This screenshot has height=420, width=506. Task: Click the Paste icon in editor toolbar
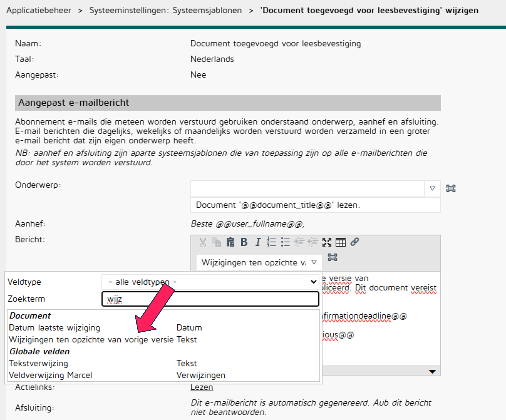pyautogui.click(x=230, y=242)
